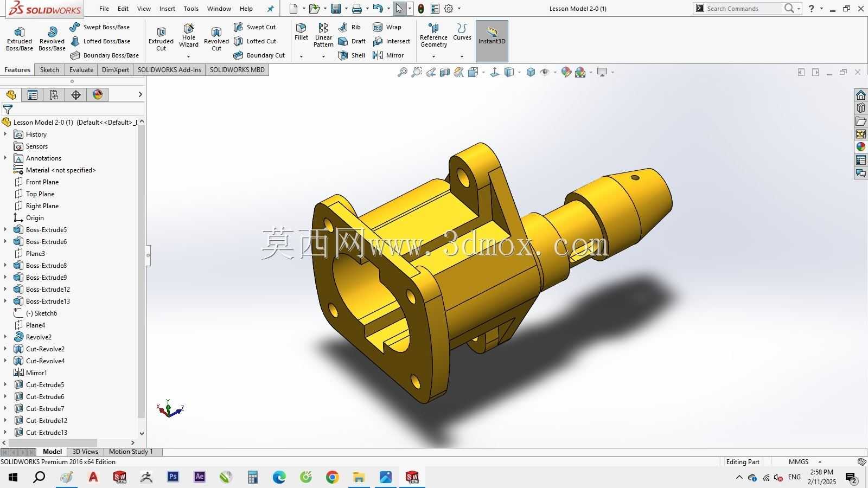
Task: Open the Appearances task pane icon
Action: pyautogui.click(x=861, y=147)
